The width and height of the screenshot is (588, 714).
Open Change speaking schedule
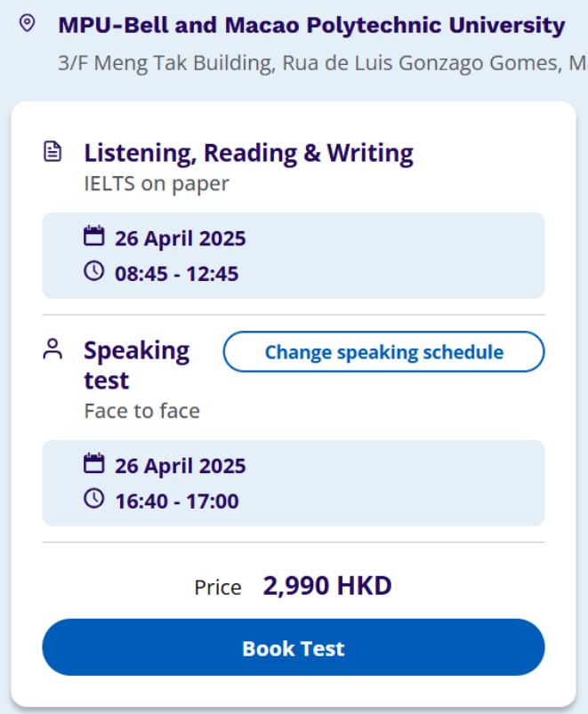tap(383, 351)
